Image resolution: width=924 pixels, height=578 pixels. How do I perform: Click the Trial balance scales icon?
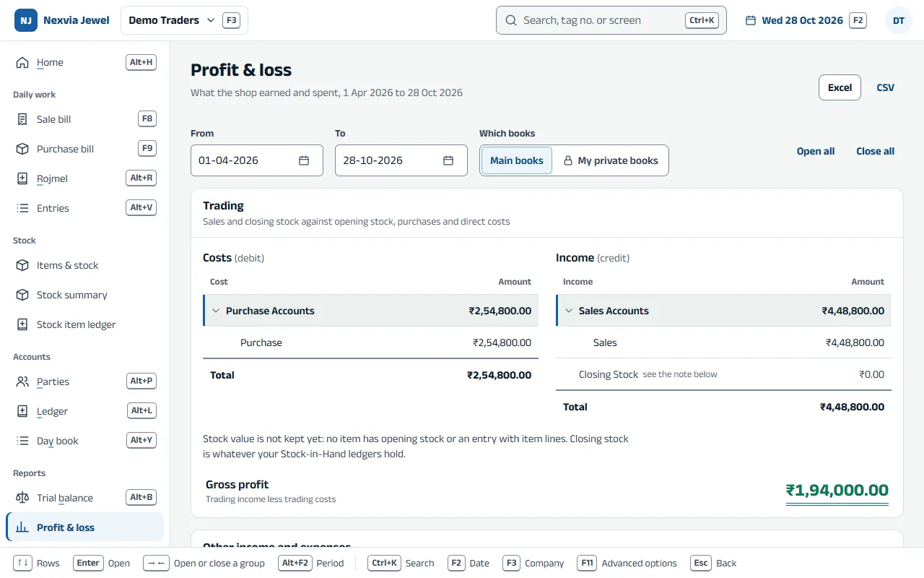(x=22, y=498)
